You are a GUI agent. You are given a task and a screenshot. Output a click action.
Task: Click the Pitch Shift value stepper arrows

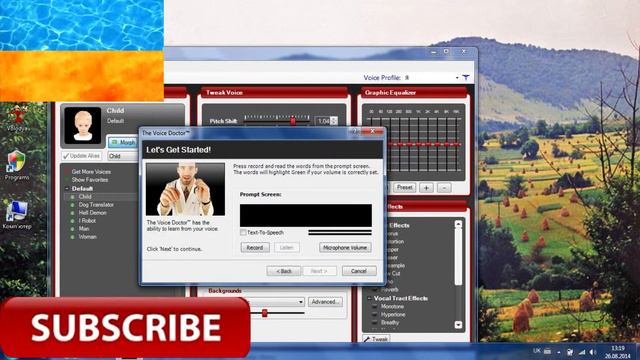pyautogui.click(x=334, y=121)
